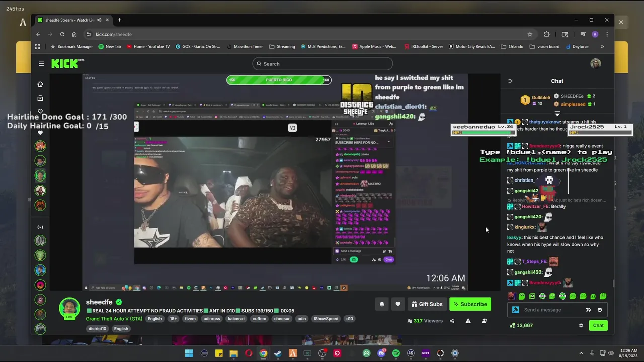Image resolution: width=644 pixels, height=362 pixels.
Task: Open the Chrome apps grid in the bookmarks bar
Action: point(38,47)
